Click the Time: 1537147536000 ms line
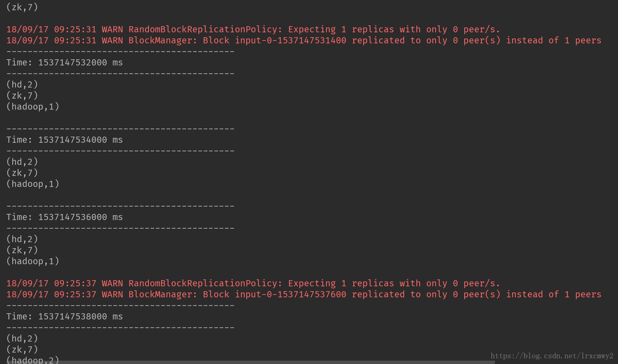 click(64, 217)
